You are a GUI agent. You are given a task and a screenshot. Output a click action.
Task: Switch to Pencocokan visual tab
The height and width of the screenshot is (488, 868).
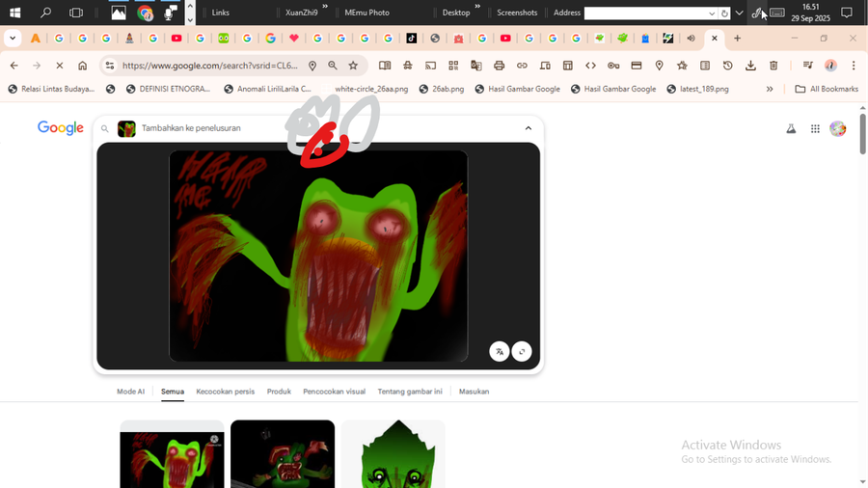[334, 392]
